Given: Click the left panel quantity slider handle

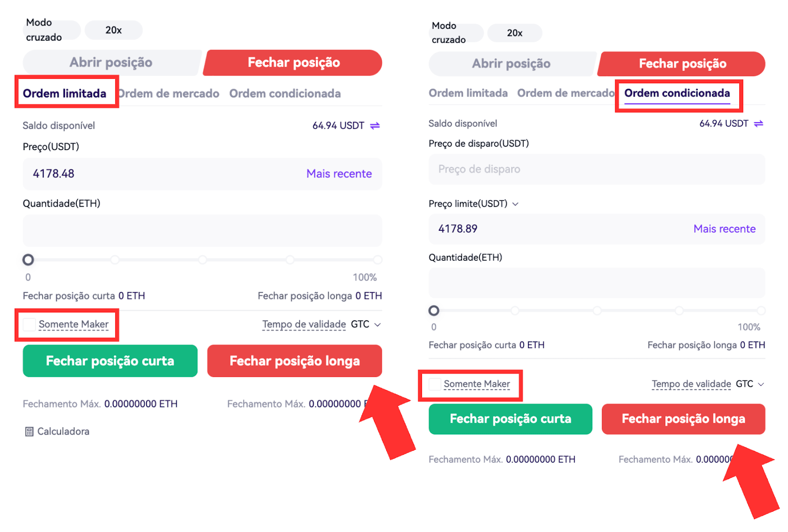Looking at the screenshot, I should 29,260.
